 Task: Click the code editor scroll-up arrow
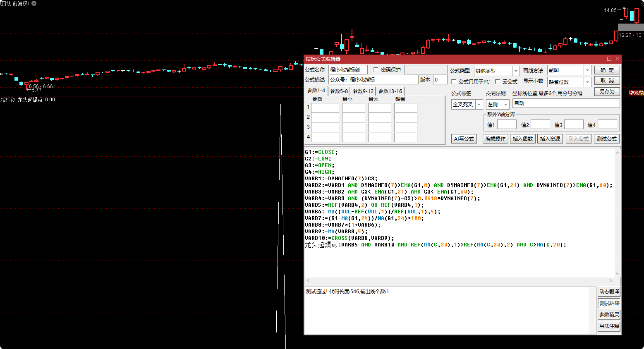pyautogui.click(x=618, y=153)
